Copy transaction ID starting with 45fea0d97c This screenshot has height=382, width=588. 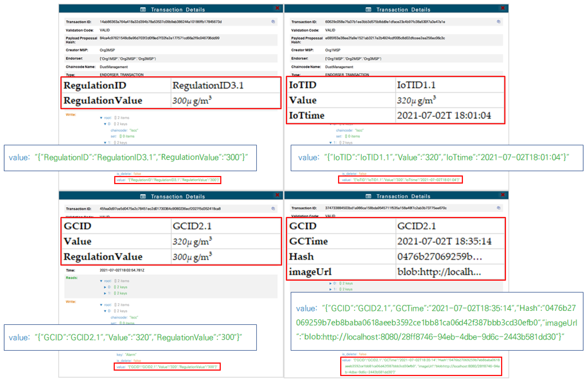pos(273,208)
